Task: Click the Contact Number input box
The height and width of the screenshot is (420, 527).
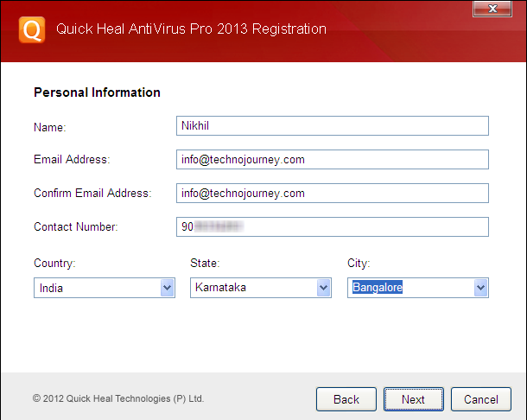Action: tap(333, 226)
